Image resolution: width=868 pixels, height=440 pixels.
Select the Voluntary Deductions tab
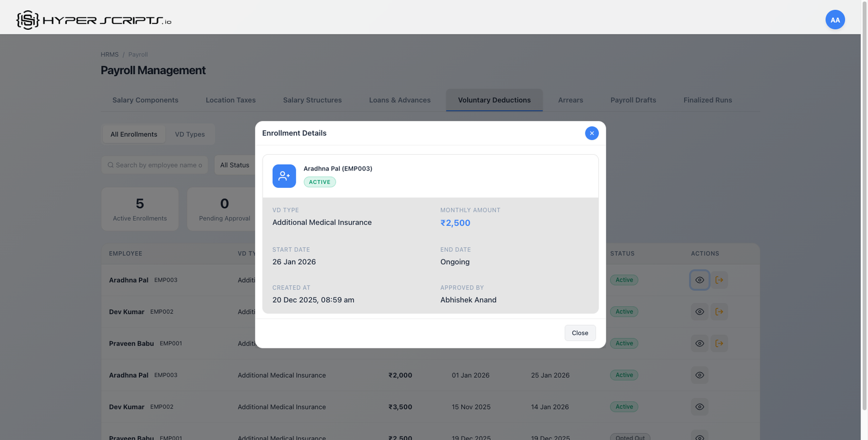(494, 100)
